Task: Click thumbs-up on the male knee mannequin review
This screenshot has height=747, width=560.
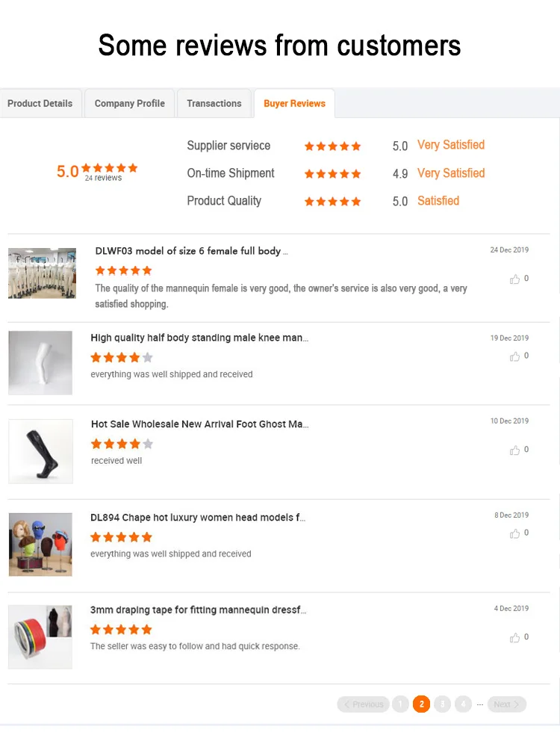Action: click(x=515, y=357)
